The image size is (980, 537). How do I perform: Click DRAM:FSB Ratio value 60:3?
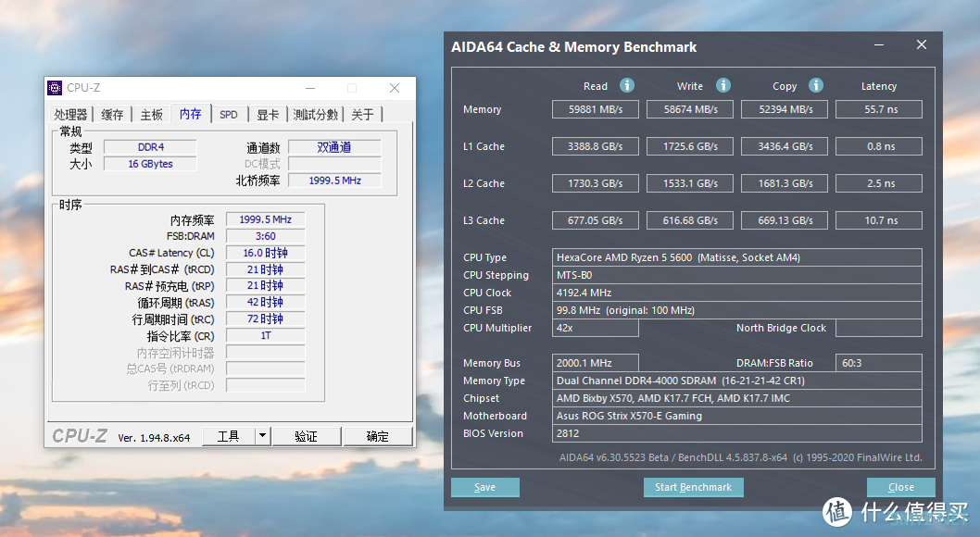879,363
